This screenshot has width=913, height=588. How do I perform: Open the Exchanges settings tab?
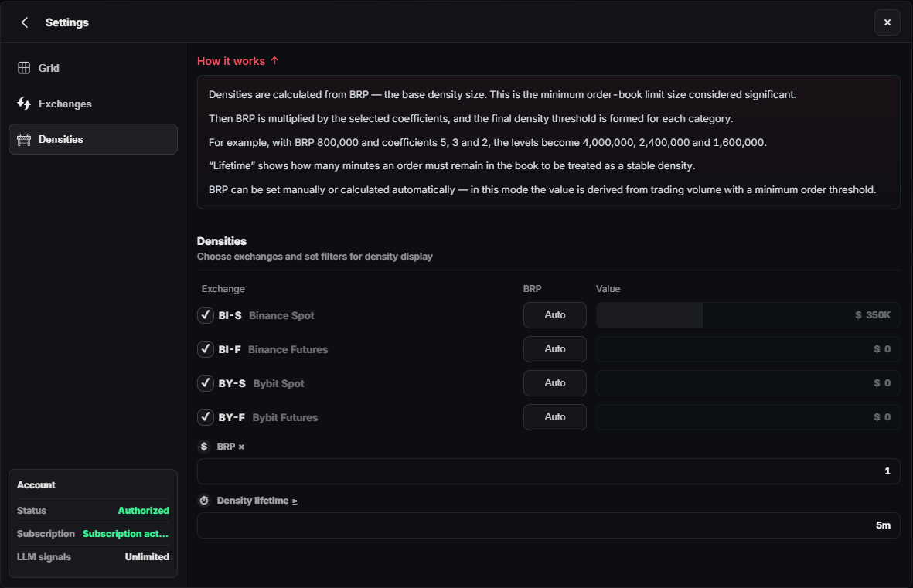coord(65,104)
